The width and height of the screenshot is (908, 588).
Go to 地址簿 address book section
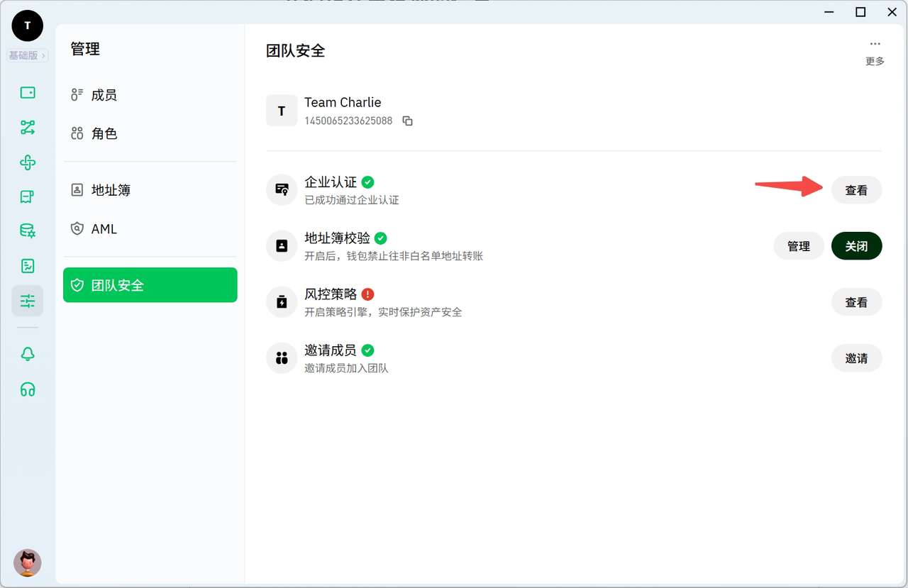pyautogui.click(x=111, y=190)
